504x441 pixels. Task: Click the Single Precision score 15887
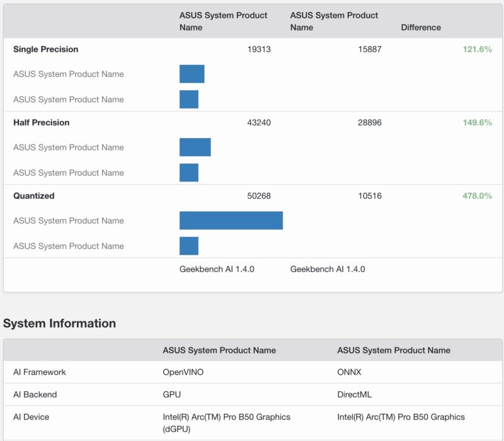click(x=370, y=49)
